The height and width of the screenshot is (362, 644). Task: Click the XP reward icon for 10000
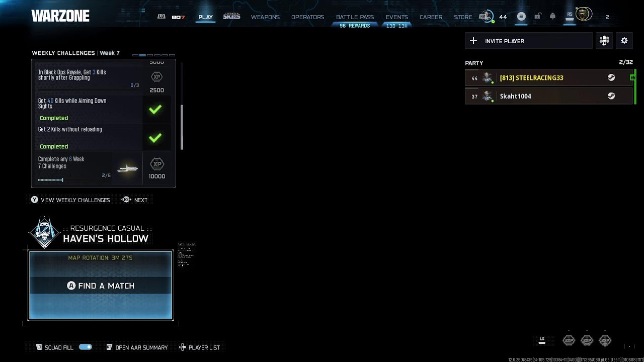click(157, 164)
